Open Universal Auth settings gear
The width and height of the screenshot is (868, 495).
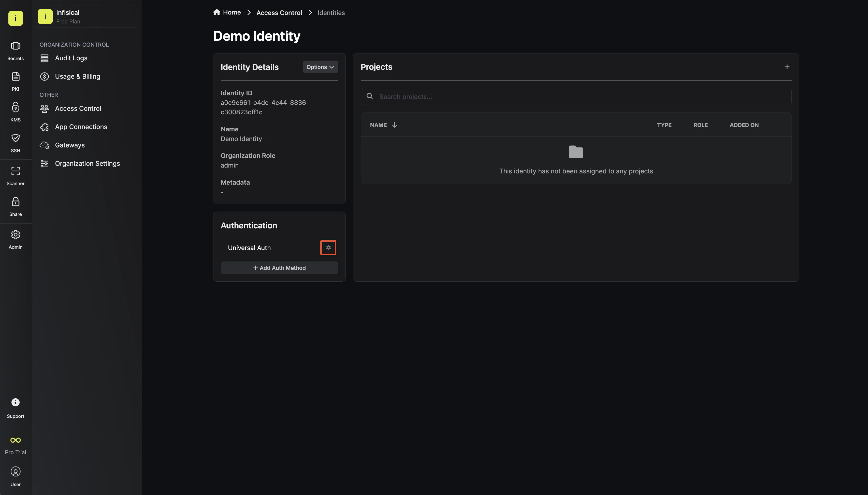[328, 248]
